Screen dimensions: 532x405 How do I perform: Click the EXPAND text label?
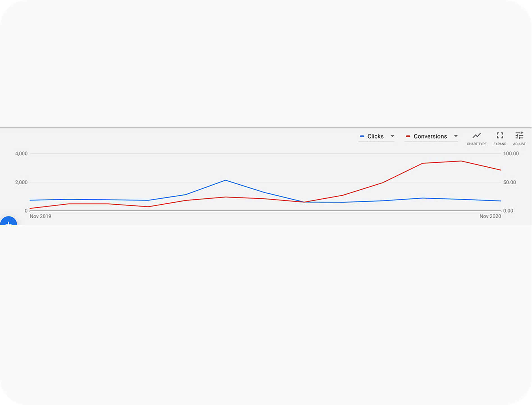(x=500, y=144)
